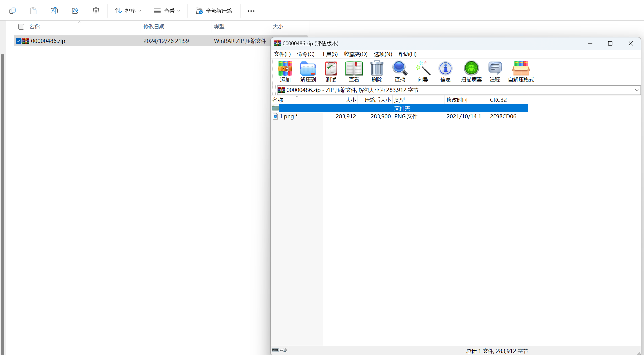Image resolution: width=644 pixels, height=355 pixels.
Task: Click the share icon in Explorer toolbar
Action: click(75, 11)
